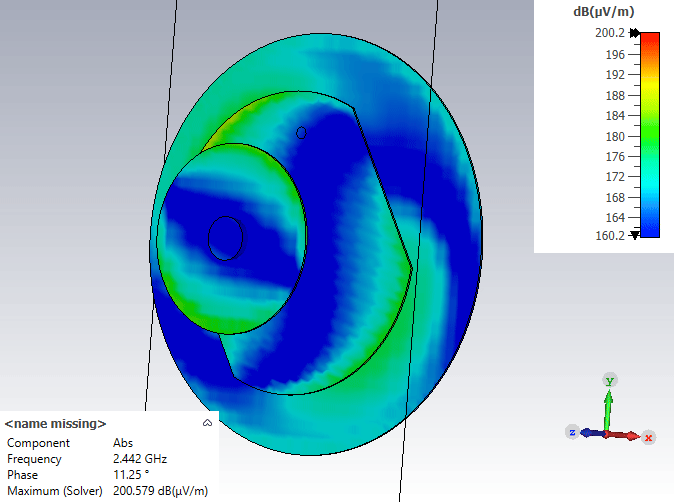Click the green Y axis ball
674x502 pixels.
click(609, 381)
